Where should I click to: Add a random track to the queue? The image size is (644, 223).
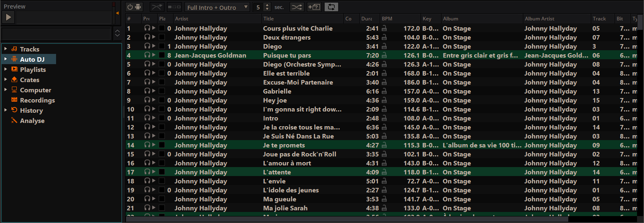coord(314,7)
